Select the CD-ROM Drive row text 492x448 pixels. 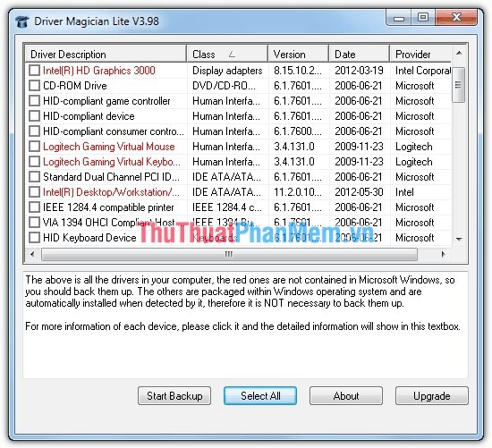click(x=75, y=86)
